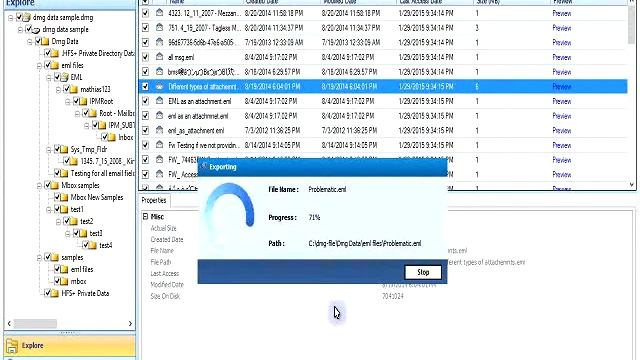Select the 'HFS+ Private Directory Data' folder icon
The width and height of the screenshot is (640, 360).
click(x=55, y=53)
